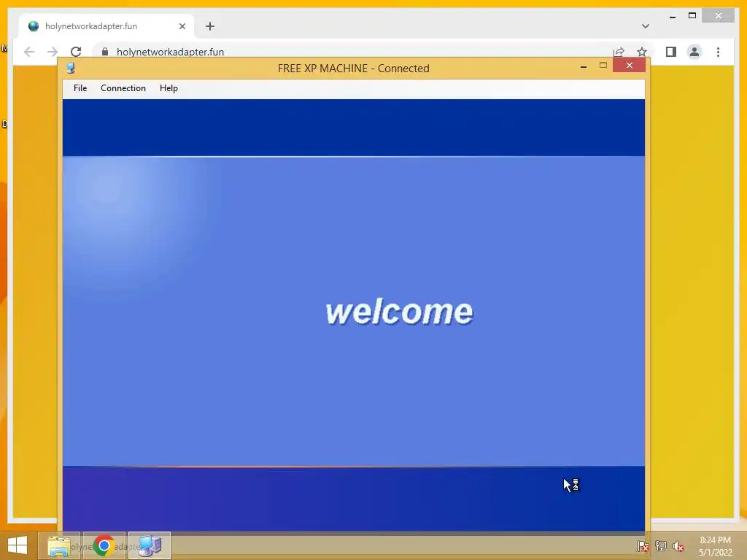Viewport: 747px width, 560px height.
Task: Toggle Chrome side panel
Action: point(671,52)
